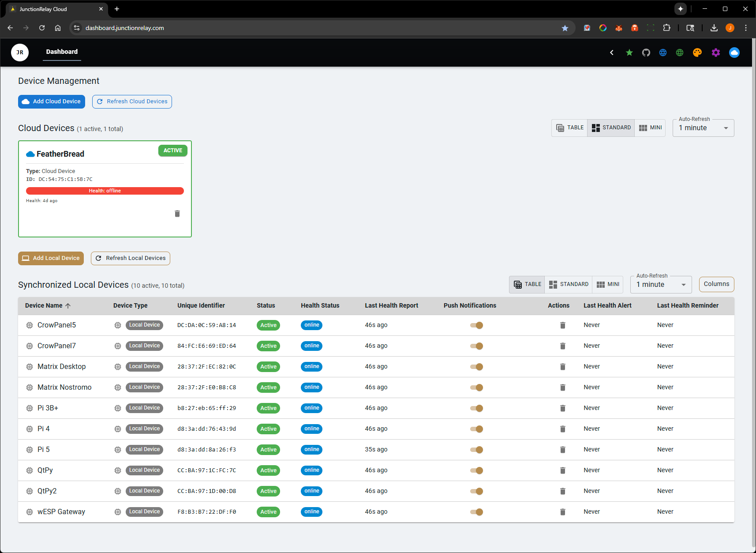Click the Status column header

pos(266,305)
